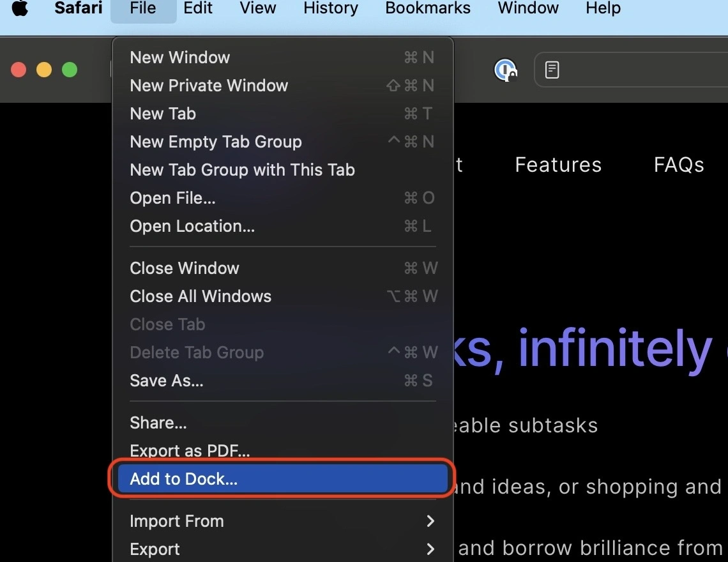728x562 pixels.
Task: Select Share… from File menu
Action: [x=158, y=423]
